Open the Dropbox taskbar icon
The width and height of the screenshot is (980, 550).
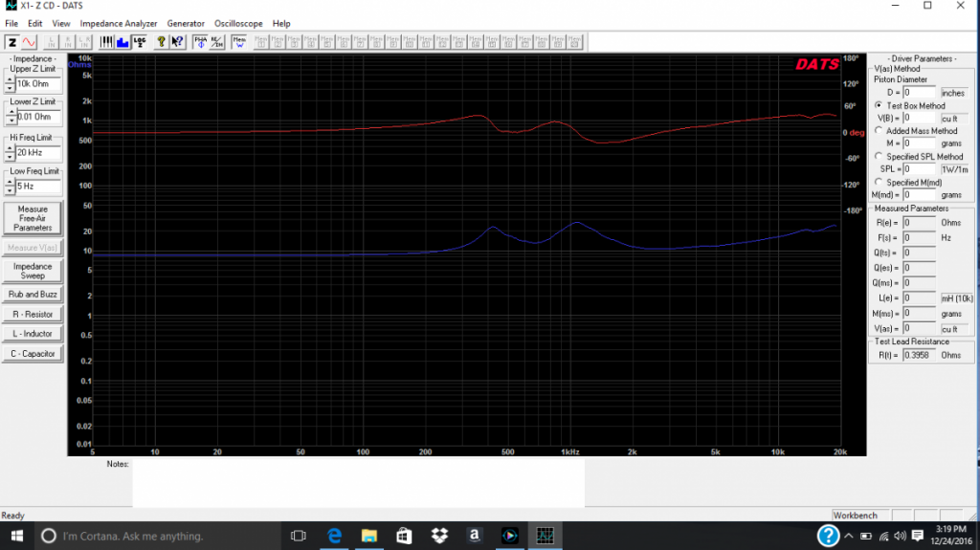click(439, 537)
